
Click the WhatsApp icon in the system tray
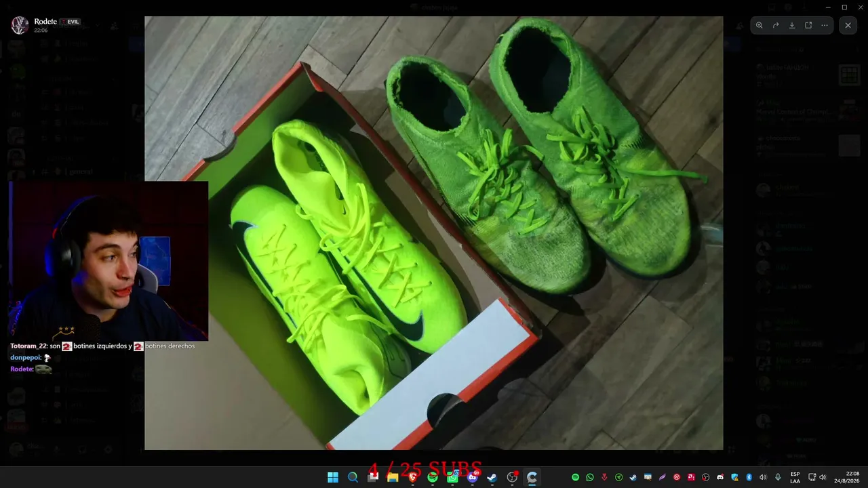[590, 477]
